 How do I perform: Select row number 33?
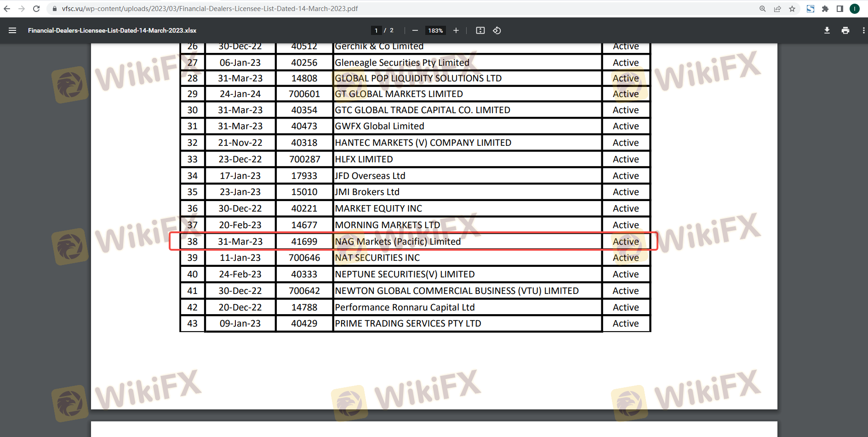tap(192, 159)
